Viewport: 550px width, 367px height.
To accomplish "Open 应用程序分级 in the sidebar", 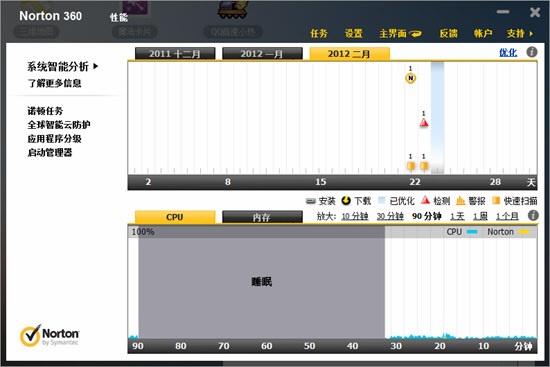I will pos(54,139).
